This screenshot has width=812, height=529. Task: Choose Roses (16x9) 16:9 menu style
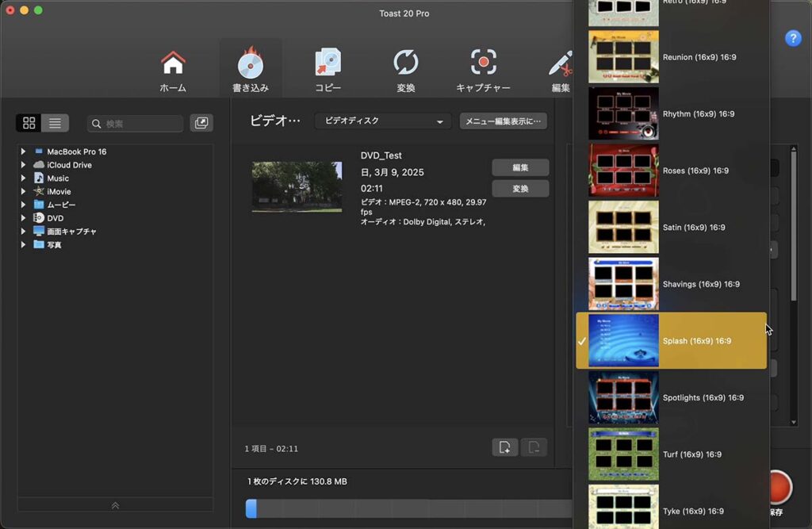671,171
